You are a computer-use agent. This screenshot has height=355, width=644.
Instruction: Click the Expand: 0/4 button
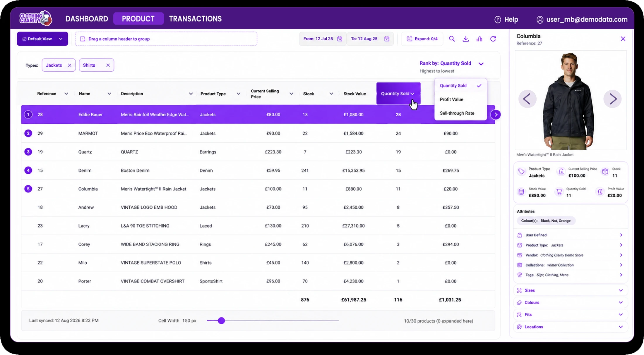(x=422, y=39)
